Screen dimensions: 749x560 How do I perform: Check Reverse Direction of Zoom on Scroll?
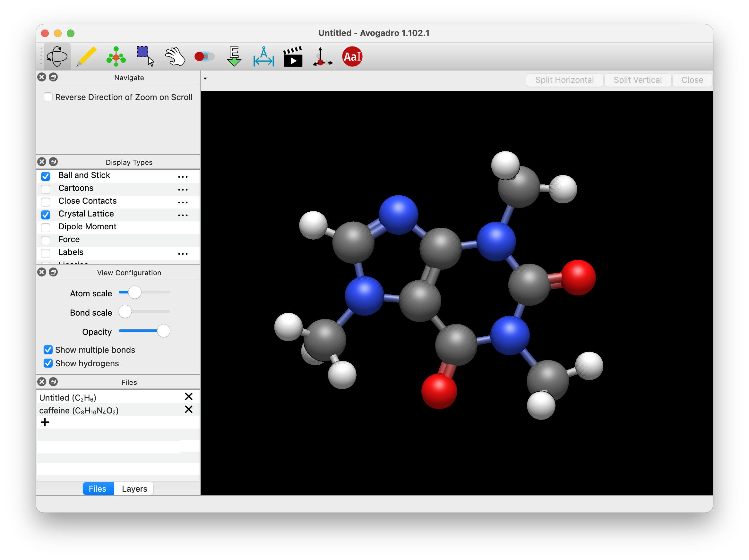(x=48, y=97)
